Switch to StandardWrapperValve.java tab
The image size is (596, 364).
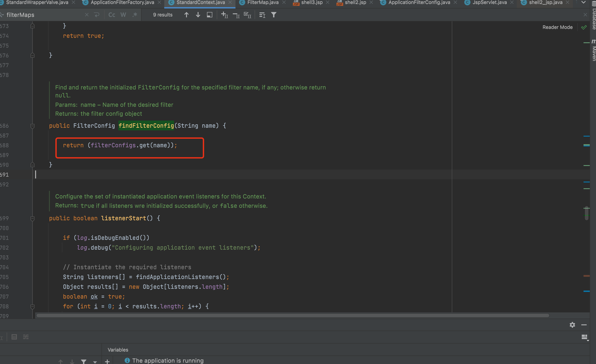pos(37,2)
